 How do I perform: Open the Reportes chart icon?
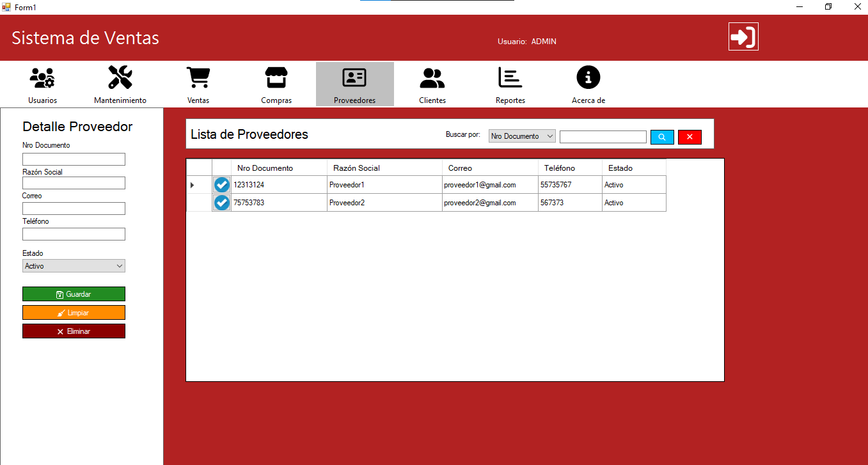click(510, 78)
